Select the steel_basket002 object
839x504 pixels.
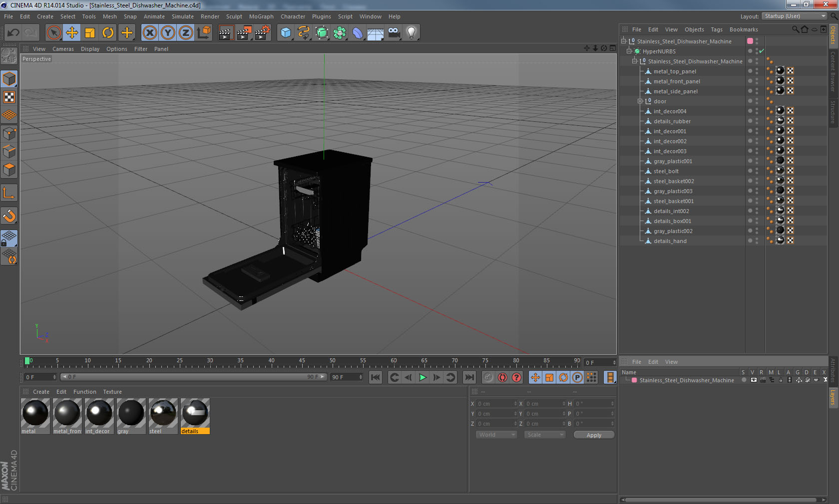point(674,181)
